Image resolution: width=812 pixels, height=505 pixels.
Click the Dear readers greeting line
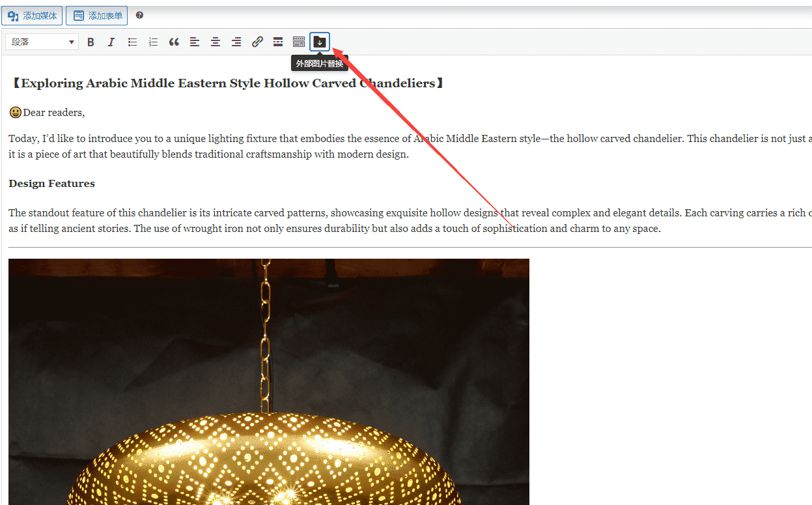point(53,113)
